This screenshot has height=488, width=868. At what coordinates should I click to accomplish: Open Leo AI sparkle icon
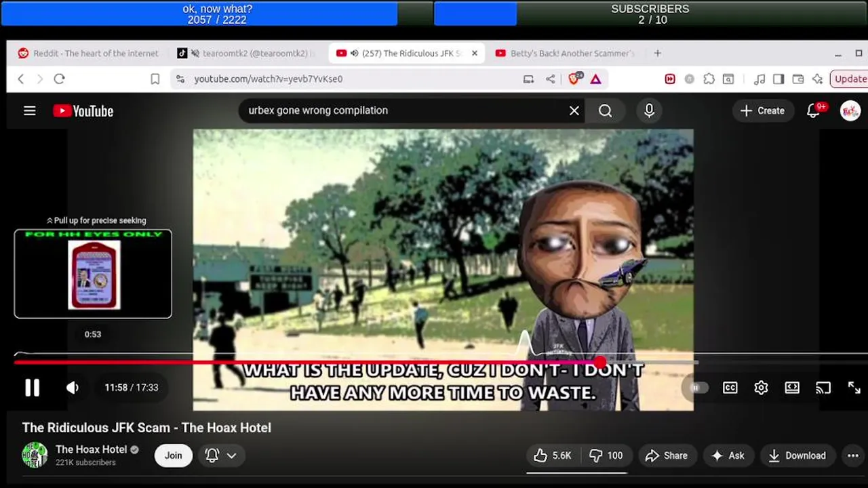pyautogui.click(x=817, y=79)
